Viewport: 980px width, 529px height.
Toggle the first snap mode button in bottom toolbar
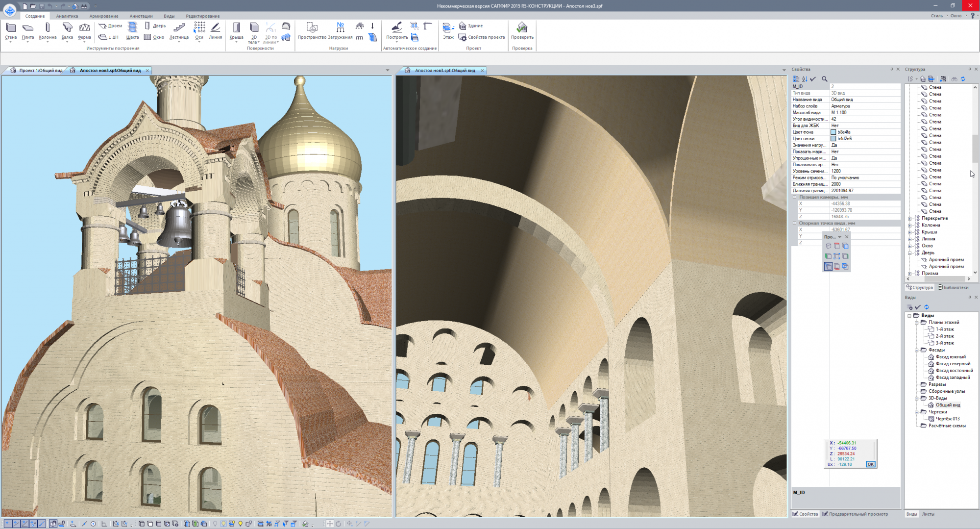pyautogui.click(x=7, y=524)
